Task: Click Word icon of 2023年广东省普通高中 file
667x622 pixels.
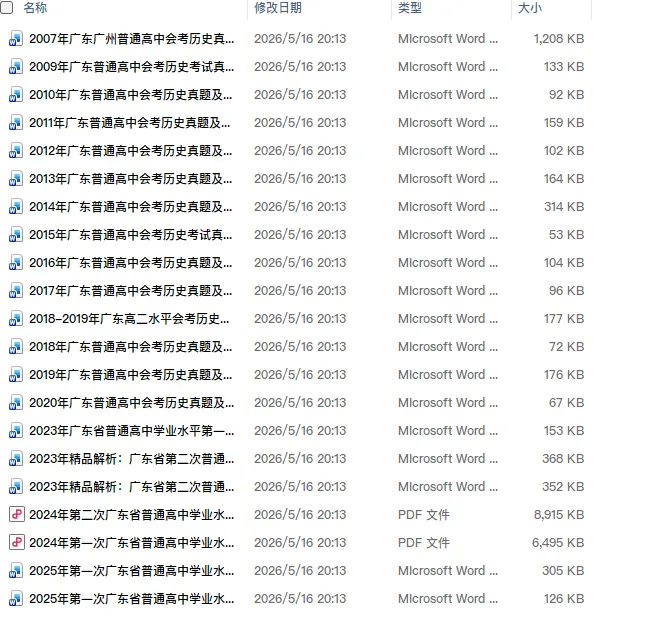Action: tap(16, 431)
